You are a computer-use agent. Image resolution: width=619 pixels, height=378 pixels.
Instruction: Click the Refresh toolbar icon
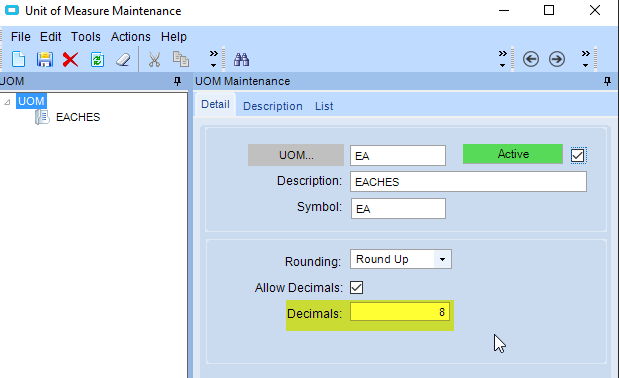[97, 60]
